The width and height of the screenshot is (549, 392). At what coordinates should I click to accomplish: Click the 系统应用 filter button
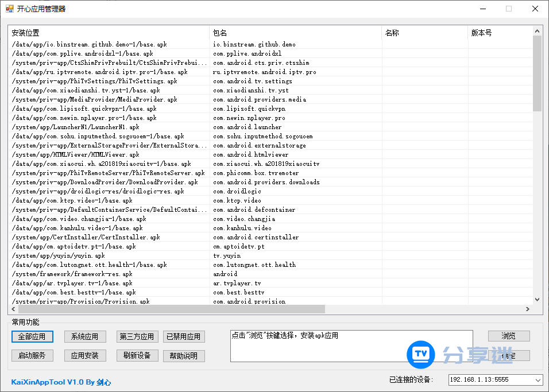[x=84, y=336]
